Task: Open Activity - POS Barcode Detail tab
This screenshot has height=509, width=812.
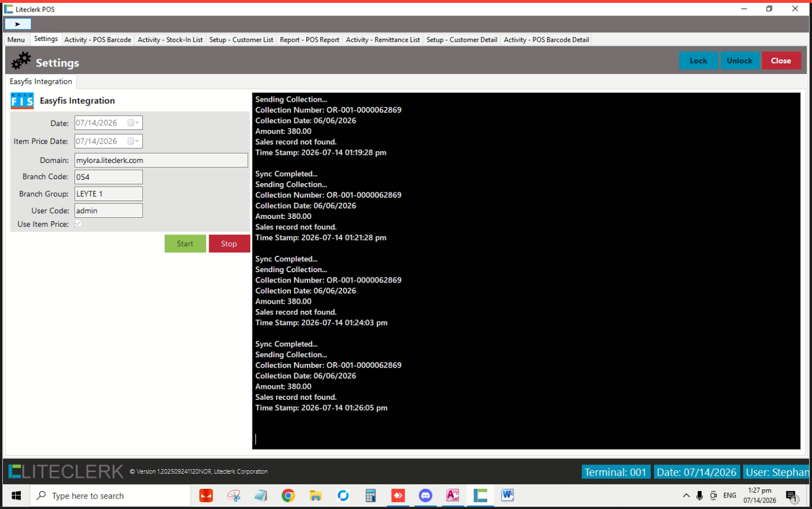Action: 546,40
